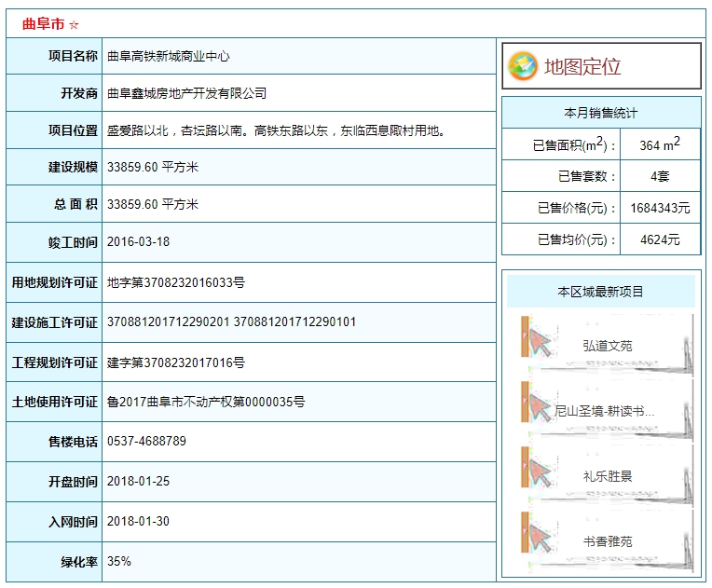Select network entry date 2018-01-30
The image size is (712, 588).
coord(139,521)
